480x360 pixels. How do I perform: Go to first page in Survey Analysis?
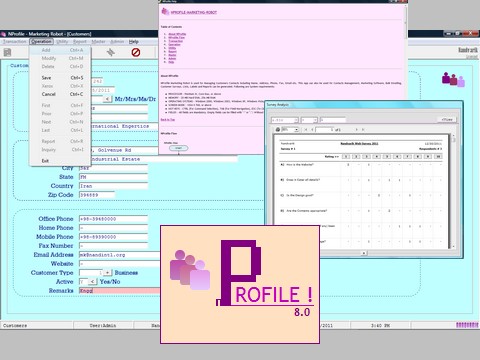coord(306,129)
